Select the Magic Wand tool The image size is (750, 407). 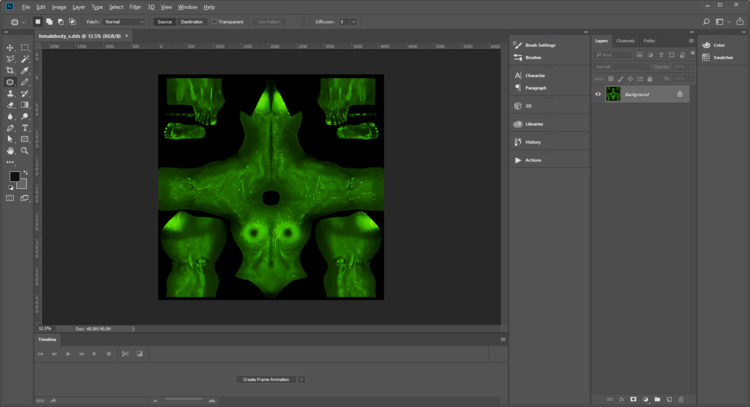[25, 59]
